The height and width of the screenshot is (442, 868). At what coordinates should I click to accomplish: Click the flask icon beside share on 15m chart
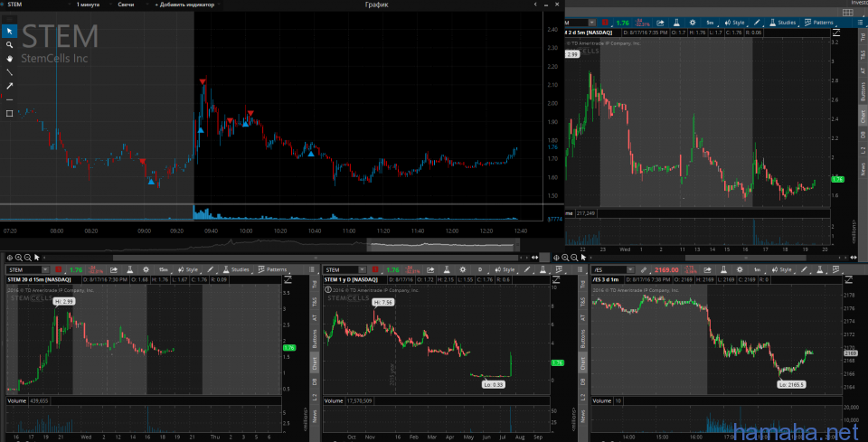[129, 270]
